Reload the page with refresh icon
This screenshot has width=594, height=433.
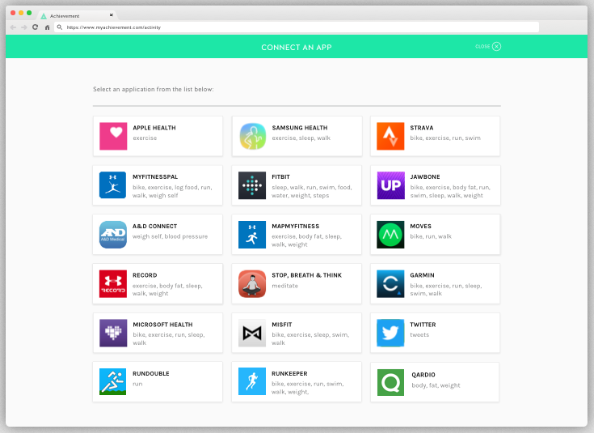tap(35, 27)
